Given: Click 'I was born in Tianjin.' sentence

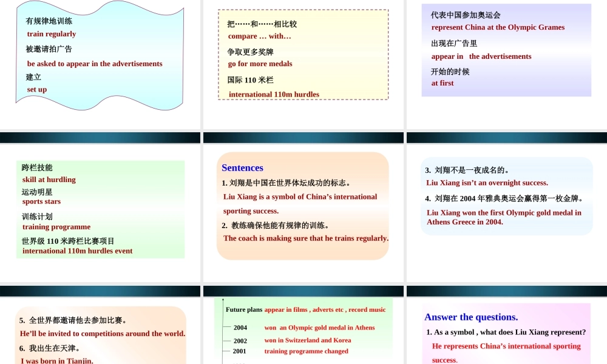Looking at the screenshot, I should coord(57,361).
